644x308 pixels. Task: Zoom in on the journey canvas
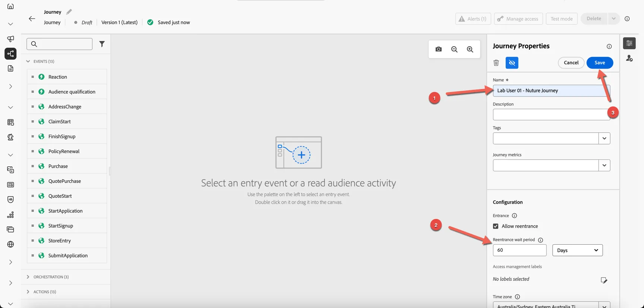coord(470,49)
